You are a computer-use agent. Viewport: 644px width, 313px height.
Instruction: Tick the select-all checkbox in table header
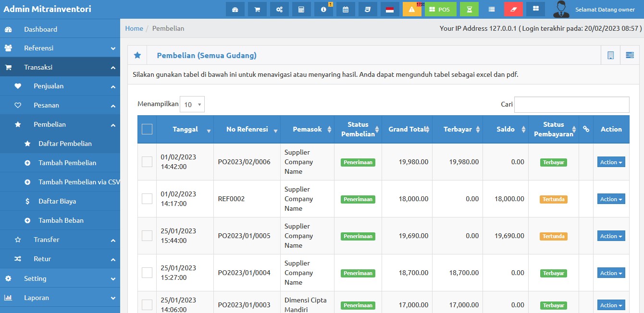[x=147, y=129]
